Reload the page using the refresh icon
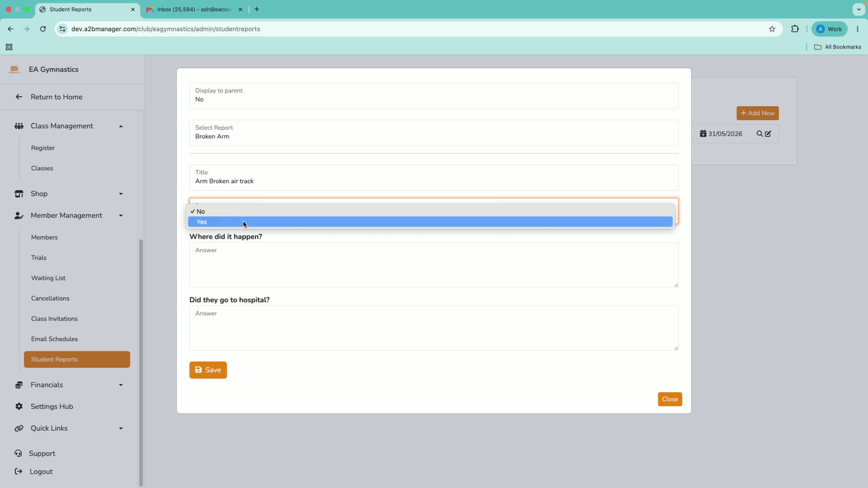This screenshot has height=488, width=868. (x=43, y=29)
